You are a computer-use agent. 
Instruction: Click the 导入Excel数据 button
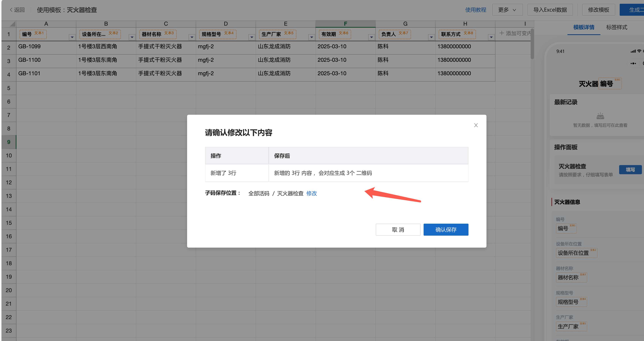550,10
